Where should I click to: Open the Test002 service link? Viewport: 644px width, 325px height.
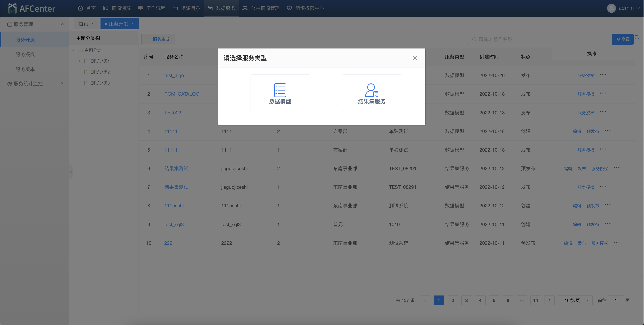172,113
